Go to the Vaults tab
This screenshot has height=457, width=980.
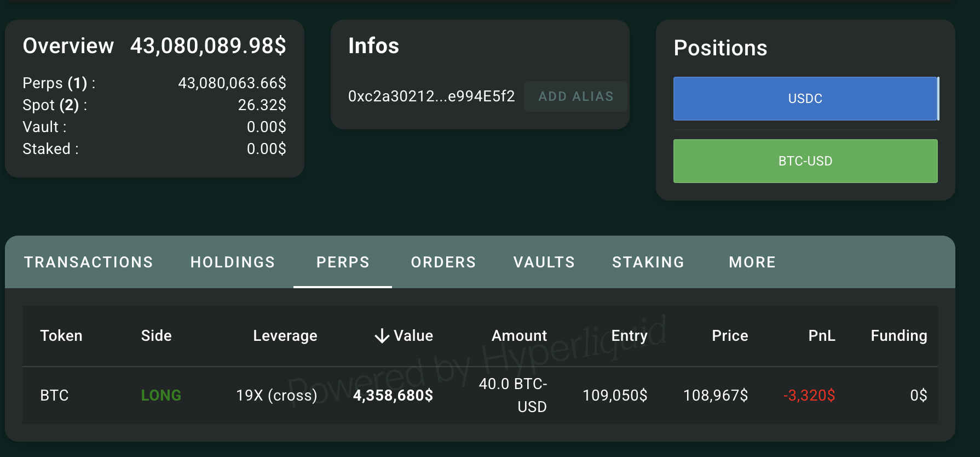(544, 262)
